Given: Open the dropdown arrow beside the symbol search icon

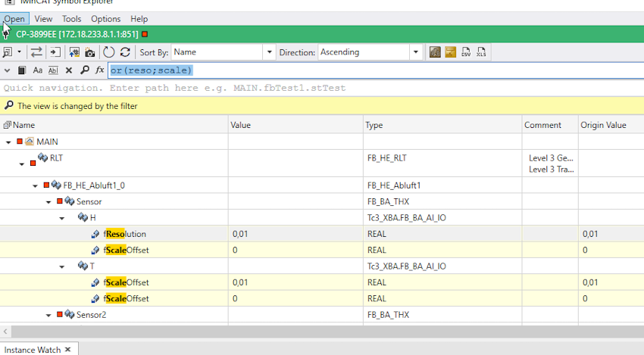Looking at the screenshot, I should coord(19,52).
